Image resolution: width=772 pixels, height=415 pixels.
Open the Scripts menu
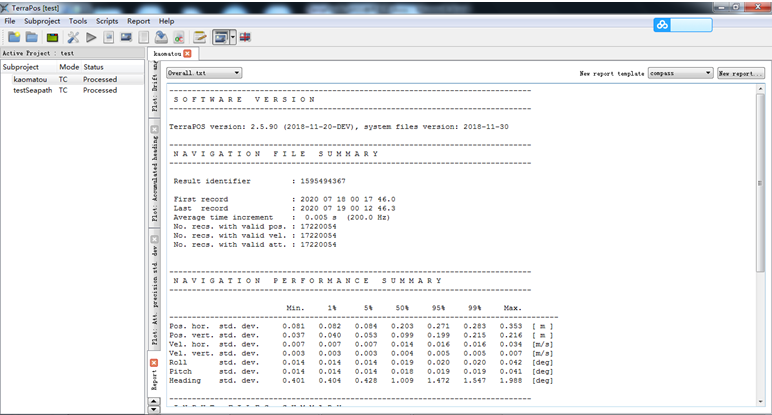coord(106,21)
